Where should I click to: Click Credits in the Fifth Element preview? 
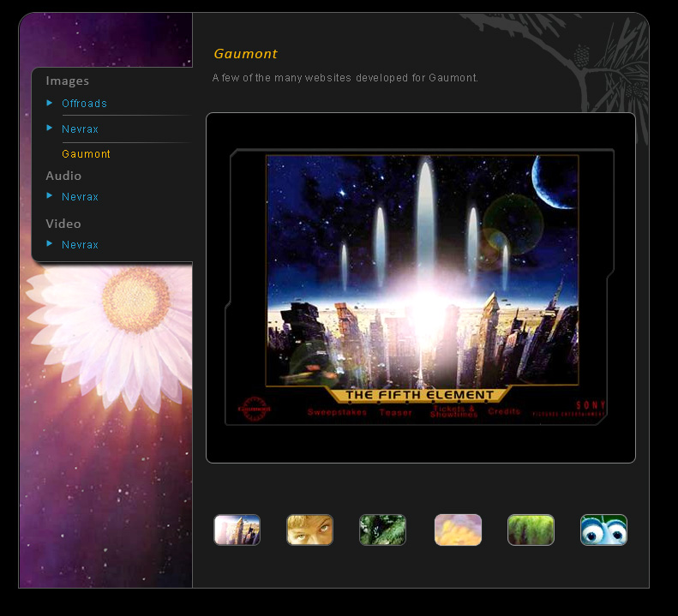[504, 411]
